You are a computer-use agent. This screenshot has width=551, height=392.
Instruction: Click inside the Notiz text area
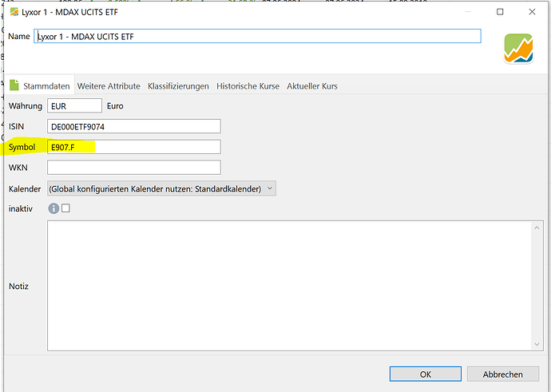click(x=290, y=286)
